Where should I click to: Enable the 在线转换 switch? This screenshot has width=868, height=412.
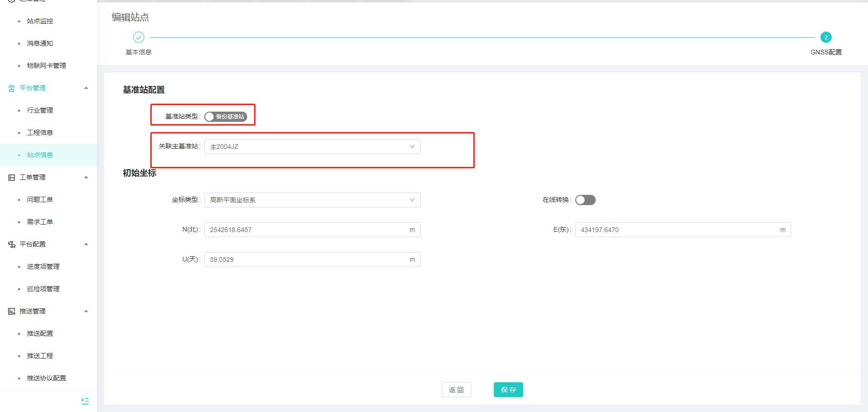585,200
